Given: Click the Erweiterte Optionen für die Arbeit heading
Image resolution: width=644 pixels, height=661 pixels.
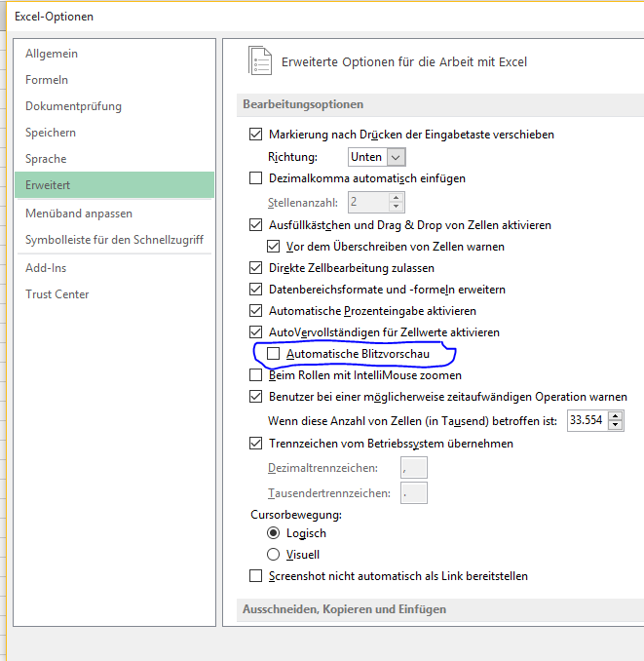Looking at the screenshot, I should tap(404, 62).
